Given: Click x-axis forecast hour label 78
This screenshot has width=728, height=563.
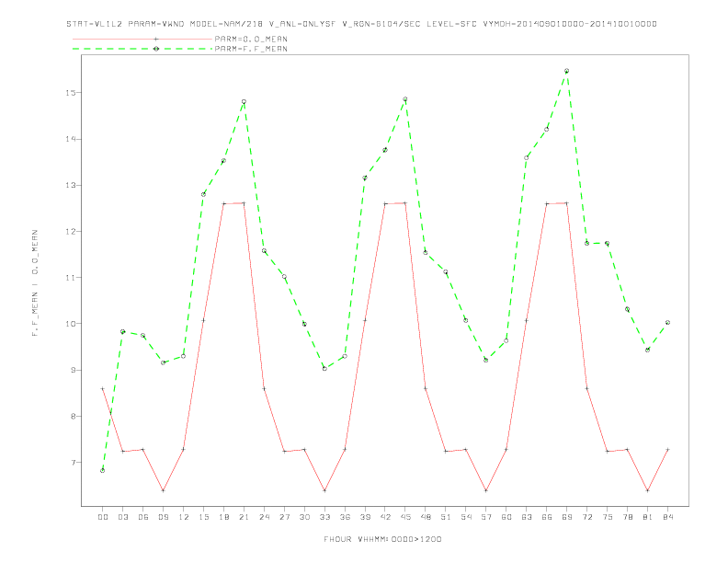Looking at the screenshot, I should [627, 517].
